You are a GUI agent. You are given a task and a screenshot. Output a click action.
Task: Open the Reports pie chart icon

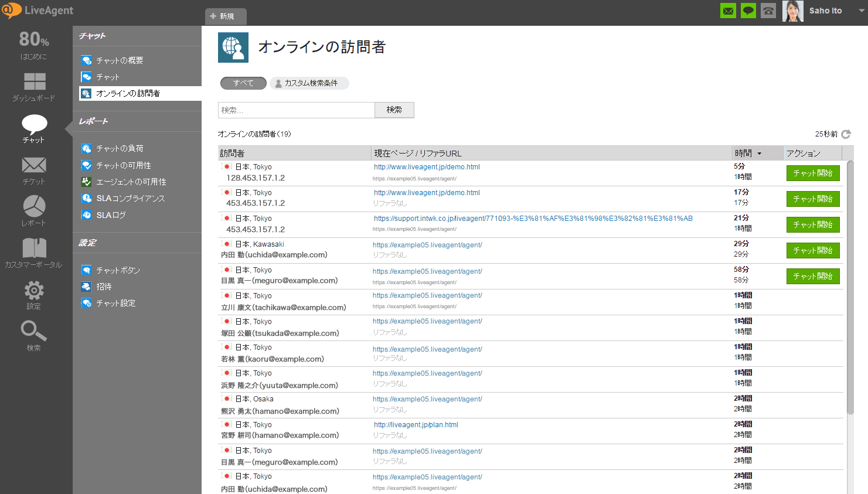pyautogui.click(x=34, y=207)
